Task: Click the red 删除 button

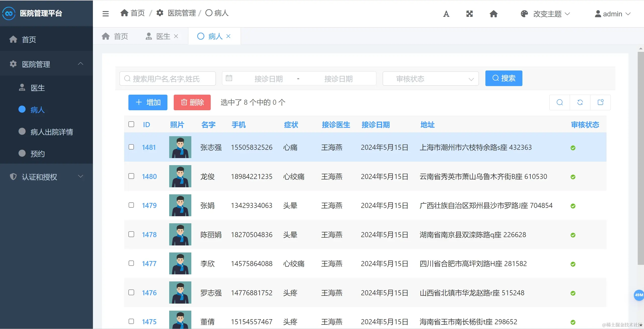Action: click(192, 102)
